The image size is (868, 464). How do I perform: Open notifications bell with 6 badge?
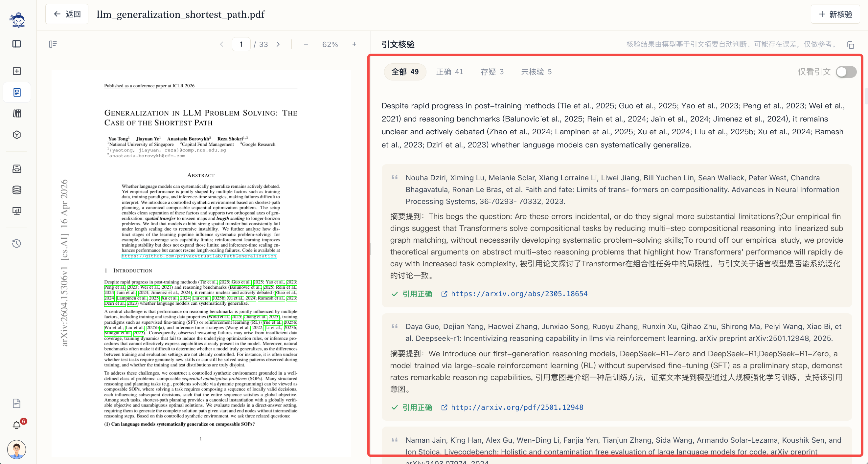click(17, 425)
